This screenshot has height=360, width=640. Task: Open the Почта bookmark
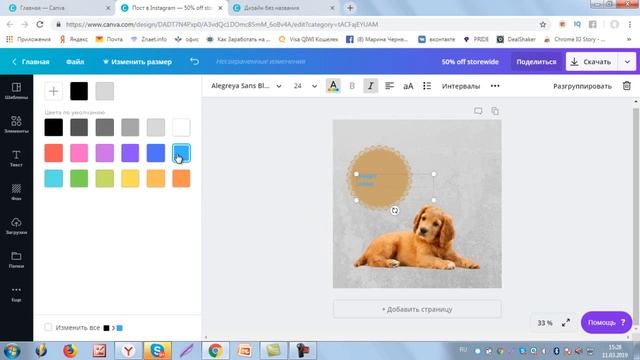(x=109, y=39)
